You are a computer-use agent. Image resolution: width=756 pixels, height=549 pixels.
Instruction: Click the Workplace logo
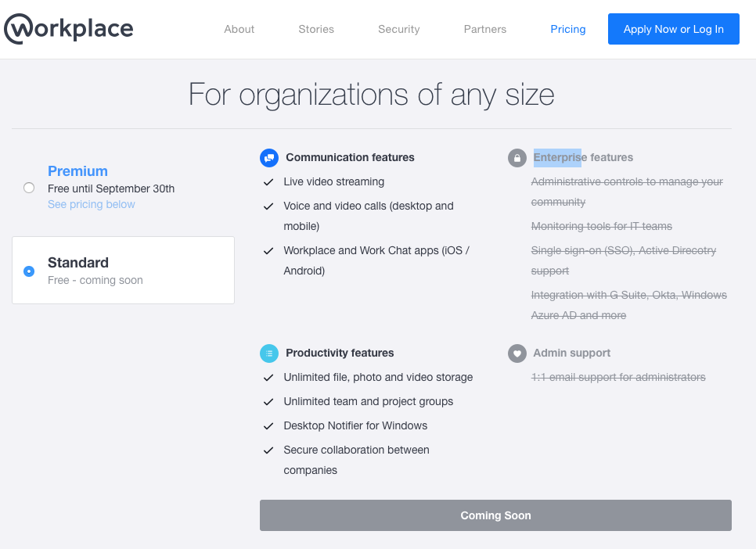tap(68, 29)
